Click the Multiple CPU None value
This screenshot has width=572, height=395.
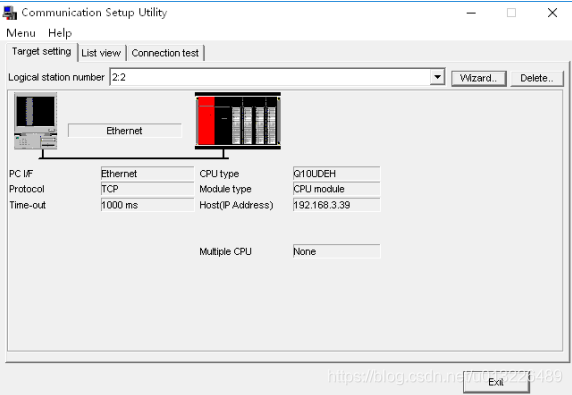pyautogui.click(x=336, y=251)
